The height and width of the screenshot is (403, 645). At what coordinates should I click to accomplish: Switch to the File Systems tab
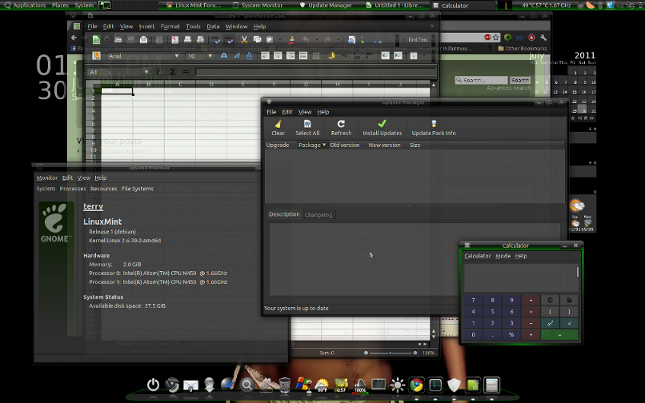(137, 189)
